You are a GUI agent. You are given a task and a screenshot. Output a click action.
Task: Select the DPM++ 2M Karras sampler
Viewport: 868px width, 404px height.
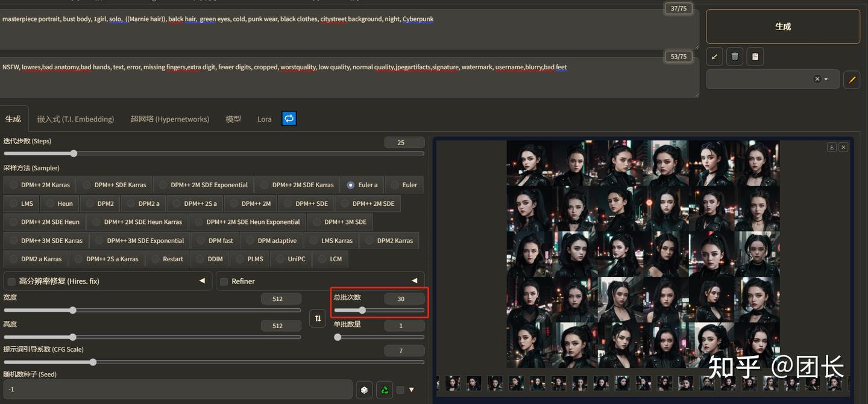coord(40,185)
